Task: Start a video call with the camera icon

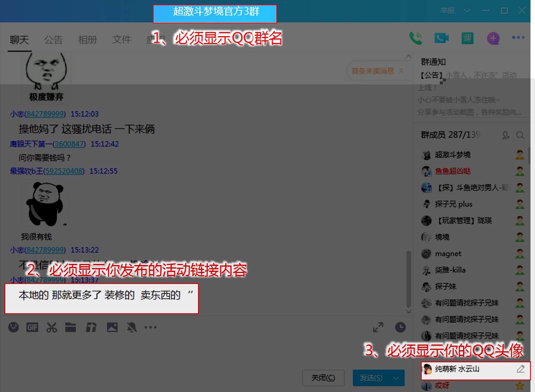Action: [441, 38]
